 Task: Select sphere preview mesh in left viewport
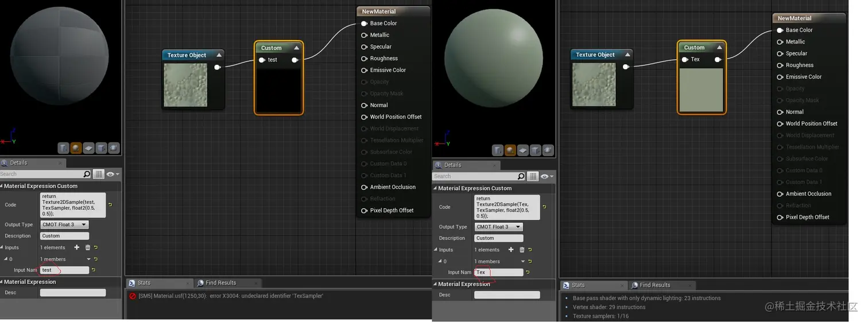point(76,148)
